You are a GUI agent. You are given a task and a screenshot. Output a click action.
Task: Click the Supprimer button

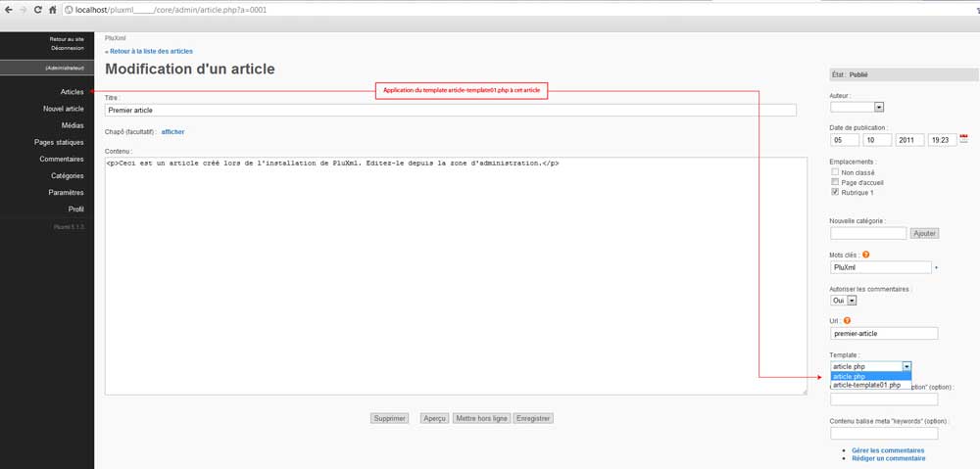click(x=389, y=418)
